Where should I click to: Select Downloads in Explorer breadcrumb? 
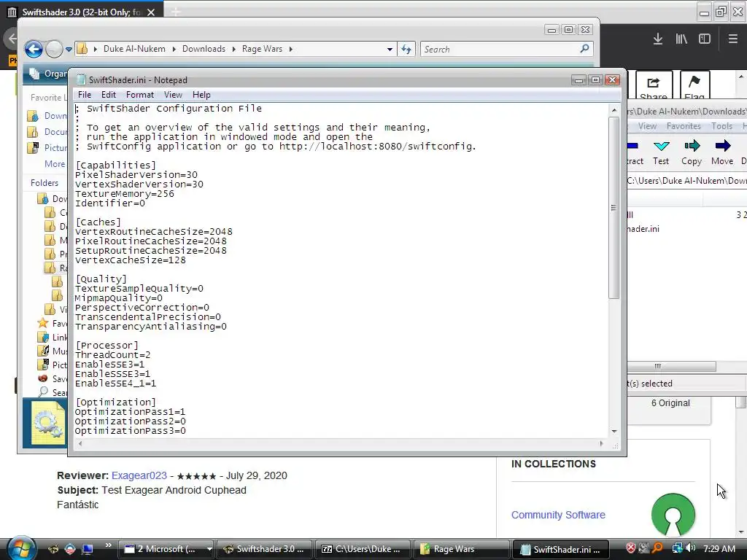(x=204, y=49)
